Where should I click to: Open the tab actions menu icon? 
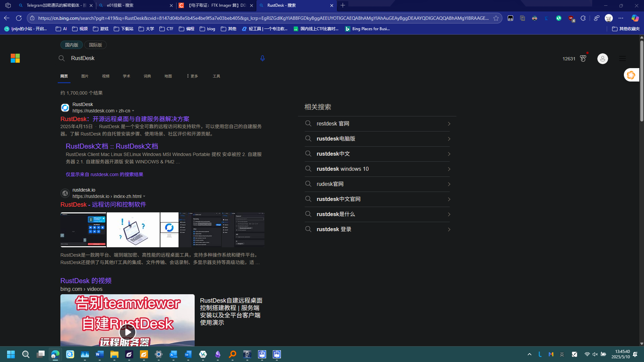8,5
